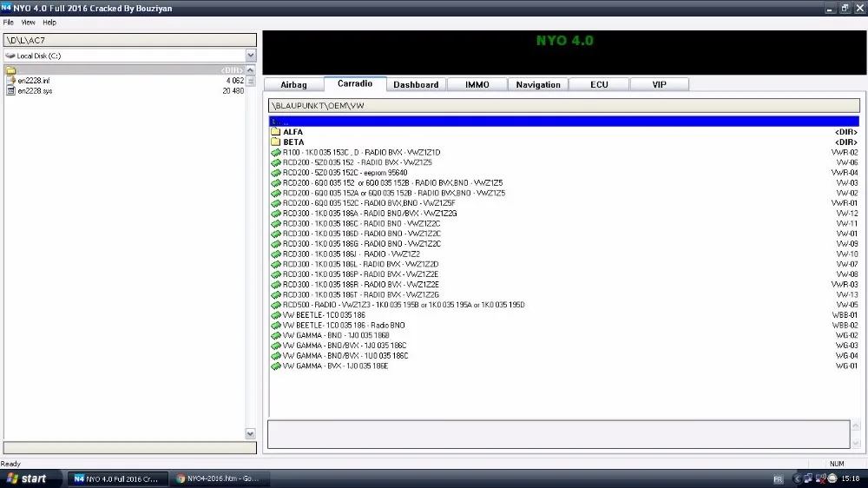Select chip icon for RCD300 1K0 035 186D
The image size is (868, 488).
276,234
